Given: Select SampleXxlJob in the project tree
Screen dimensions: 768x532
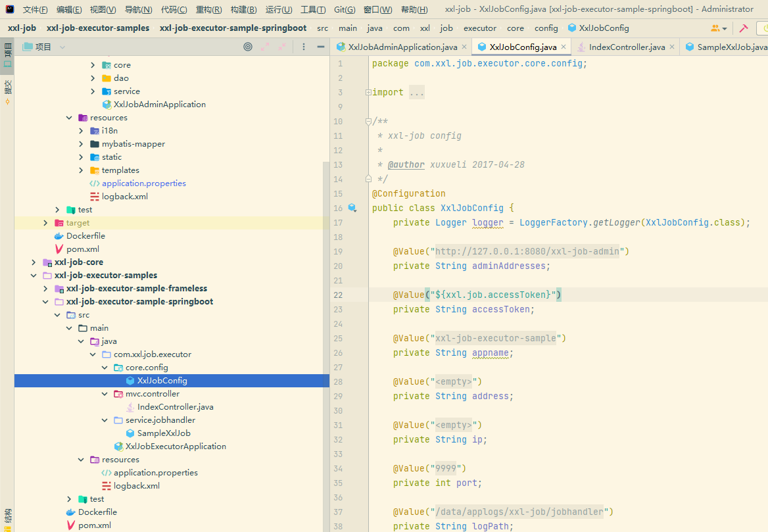Looking at the screenshot, I should point(164,433).
